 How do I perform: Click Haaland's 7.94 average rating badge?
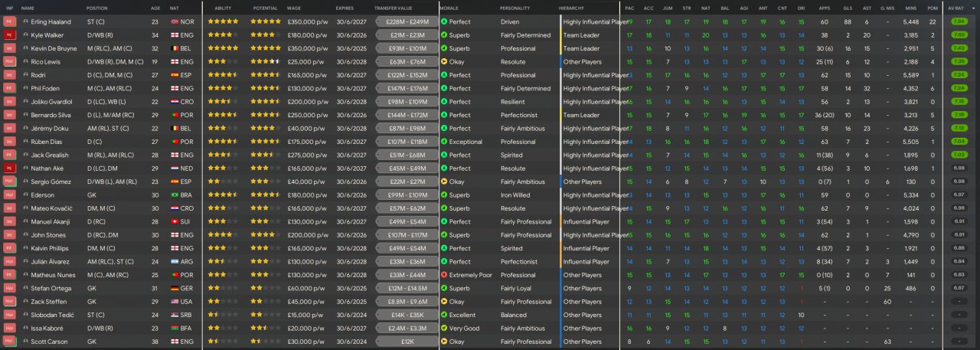click(958, 21)
